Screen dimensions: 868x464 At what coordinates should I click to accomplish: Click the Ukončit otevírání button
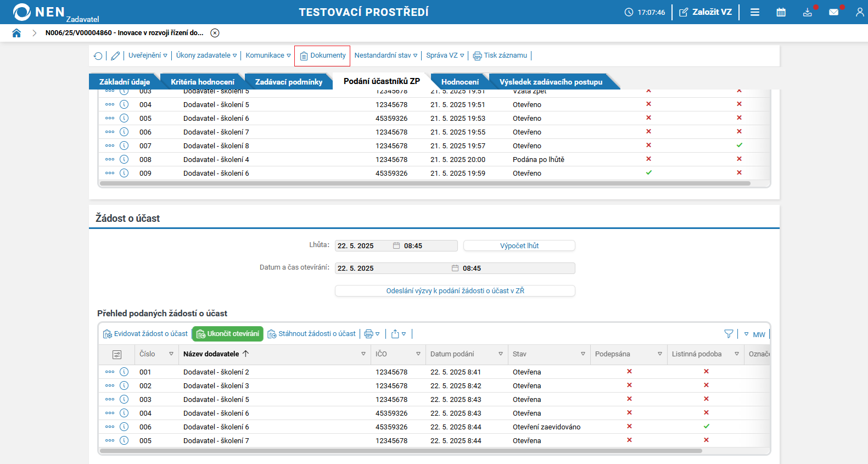227,334
